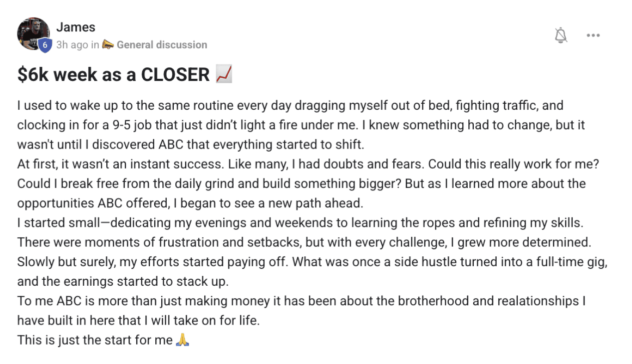This screenshot has width=632, height=364.
Task: Open the author name James
Action: (x=76, y=27)
